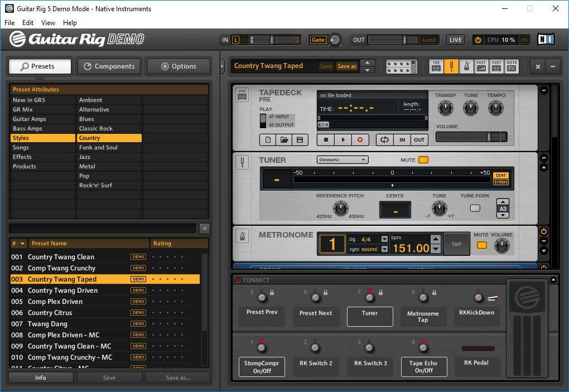This screenshot has width=569, height=392.
Task: Open a file in Tapedeck via folder icon
Action: click(283, 140)
